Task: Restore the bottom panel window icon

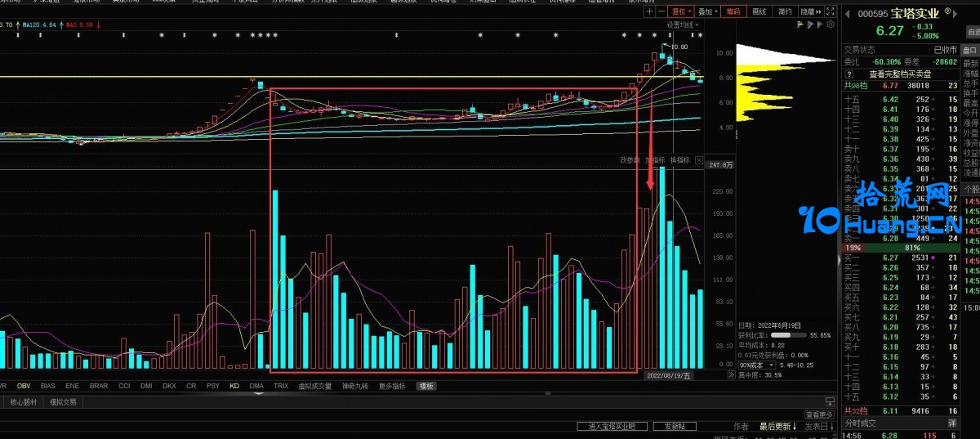Action: [830, 401]
